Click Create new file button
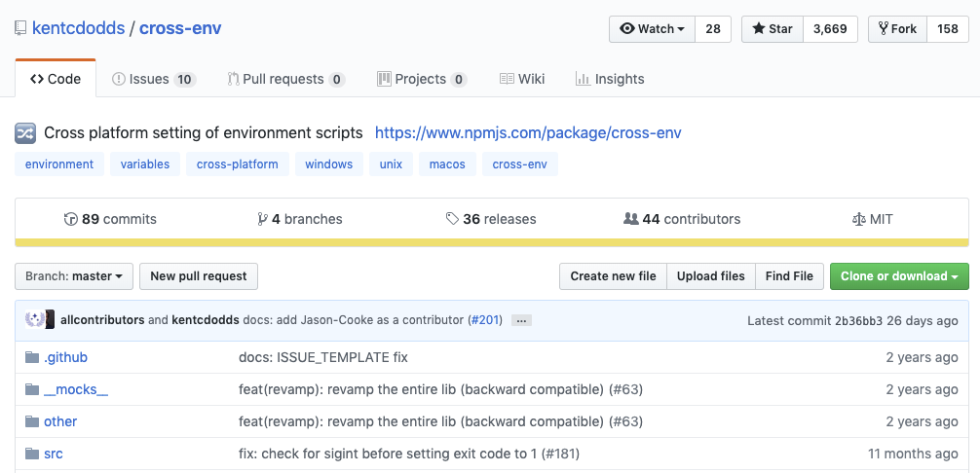980x473 pixels. (613, 276)
